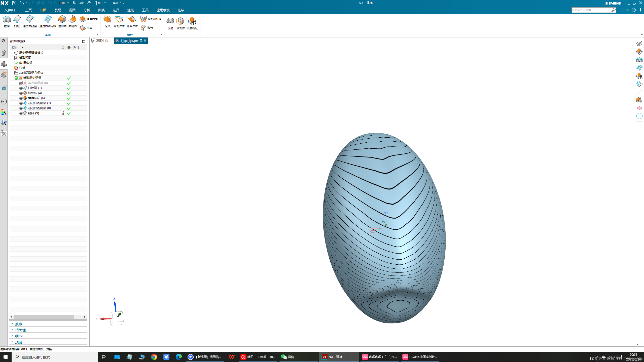Toggle visibility of 扫掠面 (1)
The image size is (644, 362).
[x=21, y=88]
